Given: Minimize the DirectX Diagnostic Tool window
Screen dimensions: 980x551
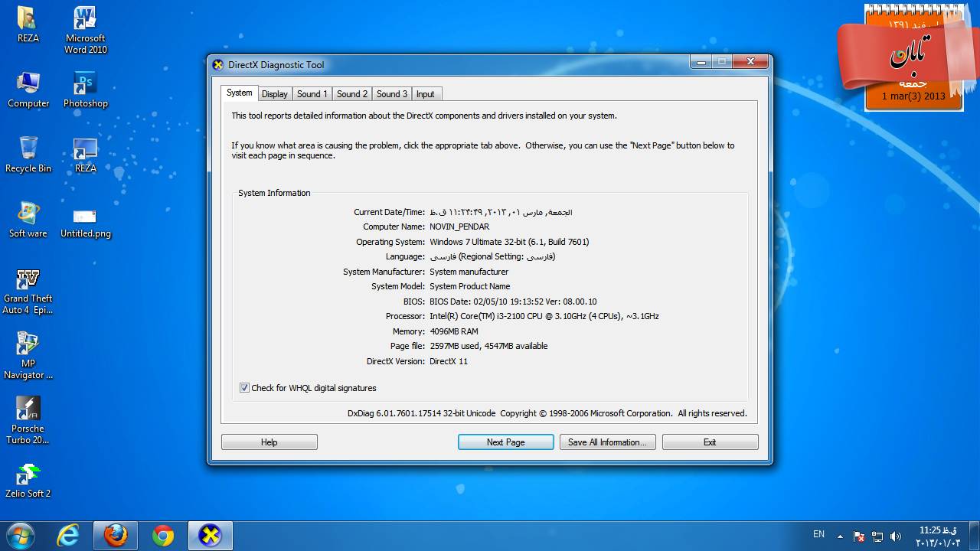Looking at the screenshot, I should tap(701, 61).
